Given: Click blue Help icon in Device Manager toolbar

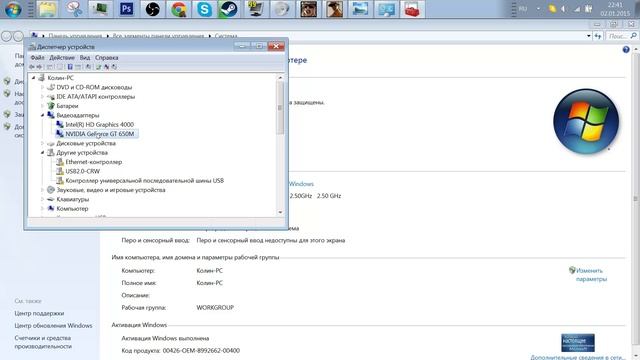Looking at the screenshot, I should 70,67.
